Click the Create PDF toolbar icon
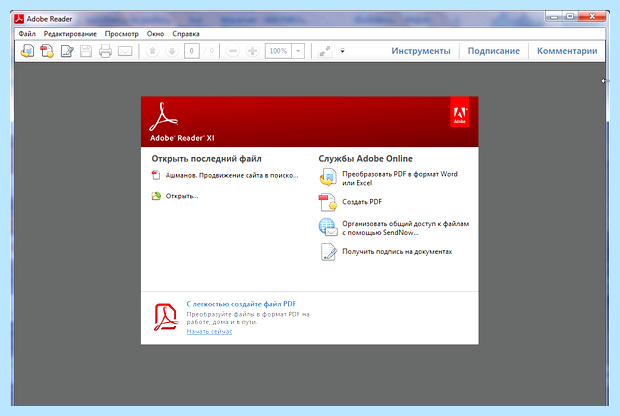Screen dimensions: 620x416 [x=47, y=51]
